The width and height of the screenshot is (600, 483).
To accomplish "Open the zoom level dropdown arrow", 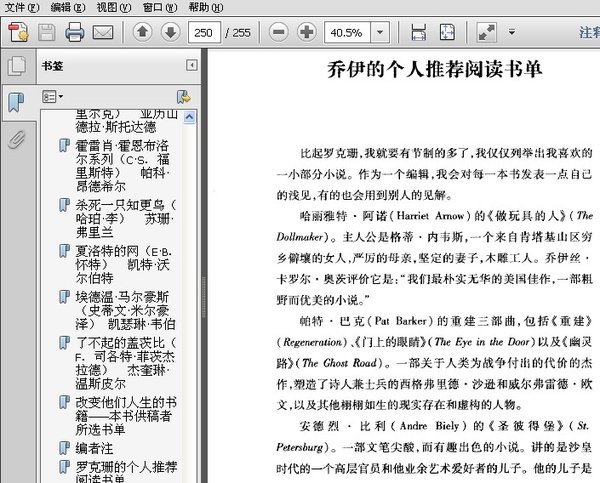I will coord(380,33).
